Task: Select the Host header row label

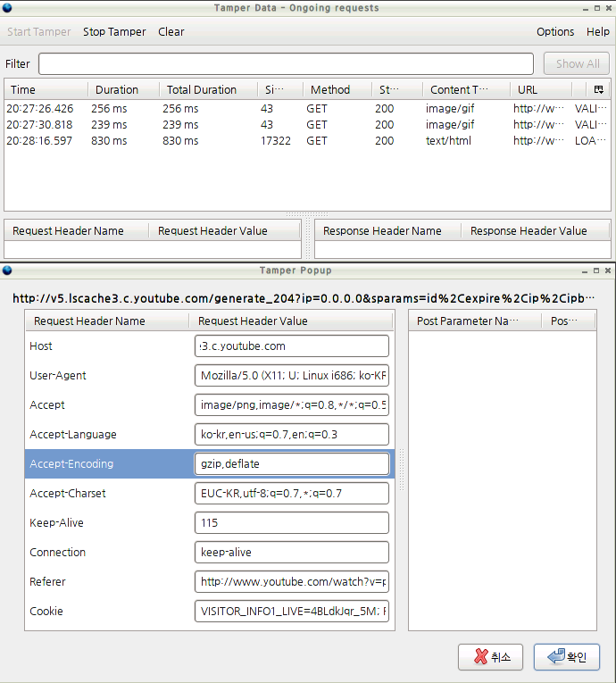Action: coord(41,346)
